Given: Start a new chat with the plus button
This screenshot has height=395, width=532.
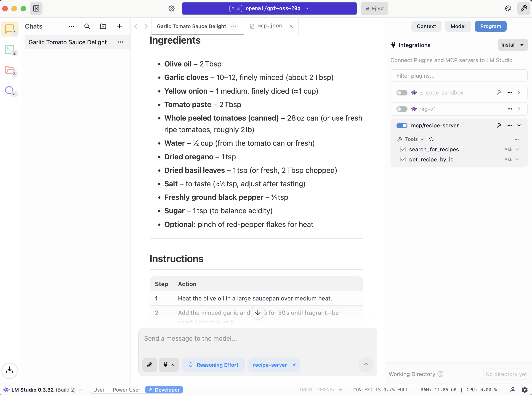Looking at the screenshot, I should (119, 26).
